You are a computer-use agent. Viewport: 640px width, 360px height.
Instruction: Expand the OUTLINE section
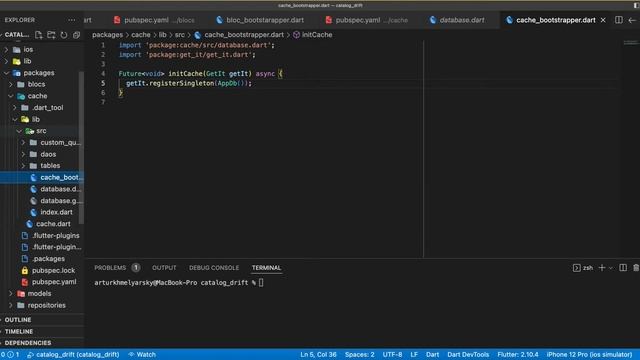point(18,320)
